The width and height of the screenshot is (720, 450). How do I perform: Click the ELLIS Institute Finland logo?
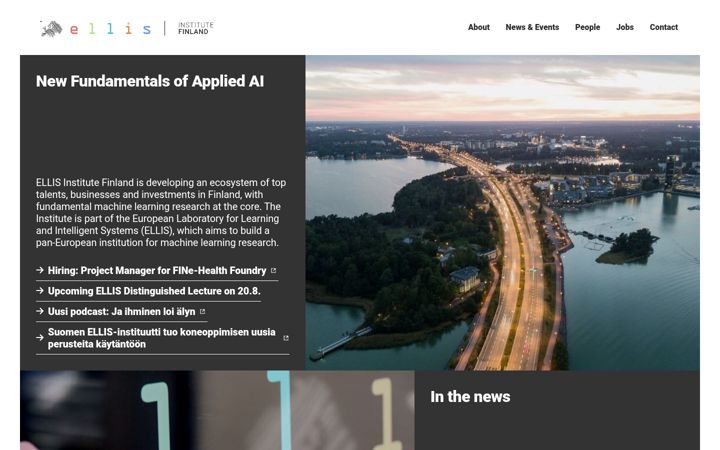pos(127,28)
